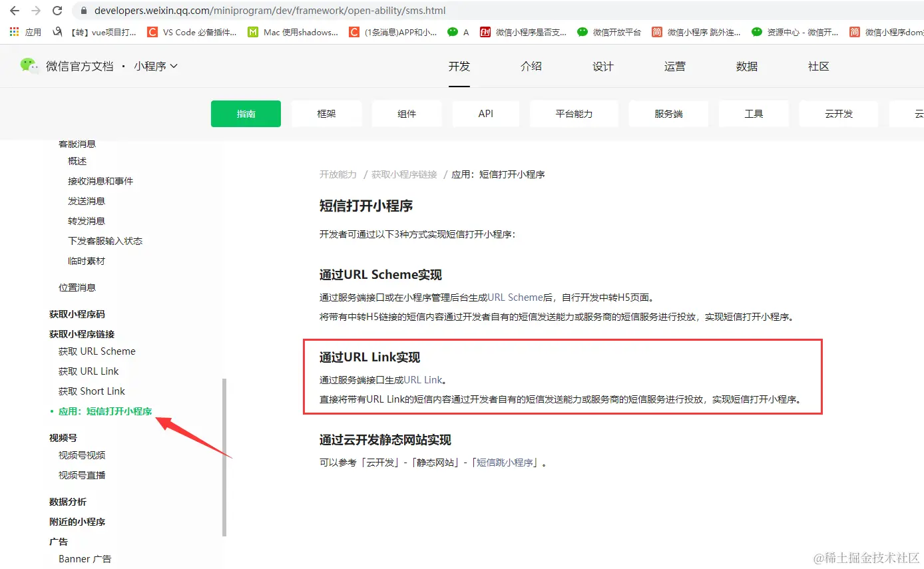Viewport: 924px width, 569px height.
Task: Follow the 短信跳小程序 link
Action: pos(506,463)
